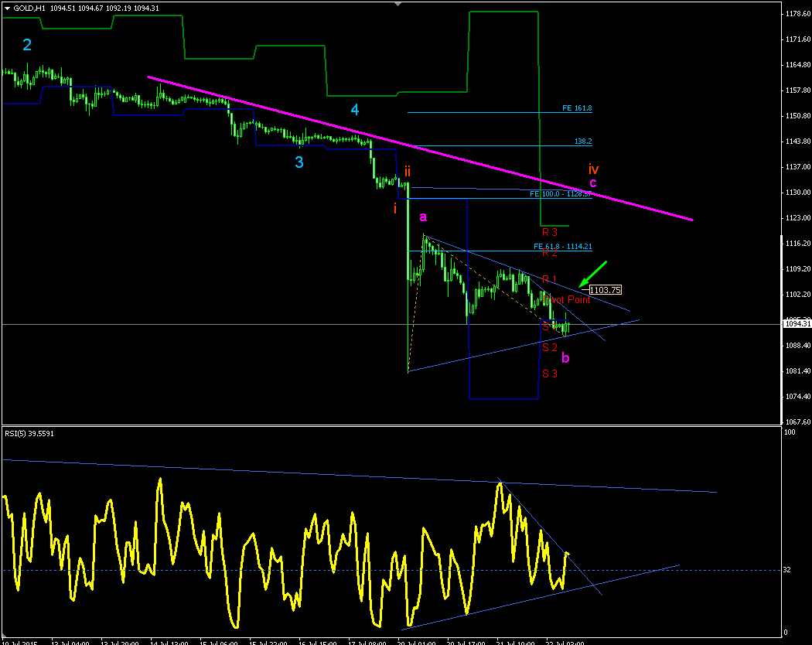Viewport: 812px width, 645px height.
Task: Select the R 3 resistance label
Action: click(550, 232)
